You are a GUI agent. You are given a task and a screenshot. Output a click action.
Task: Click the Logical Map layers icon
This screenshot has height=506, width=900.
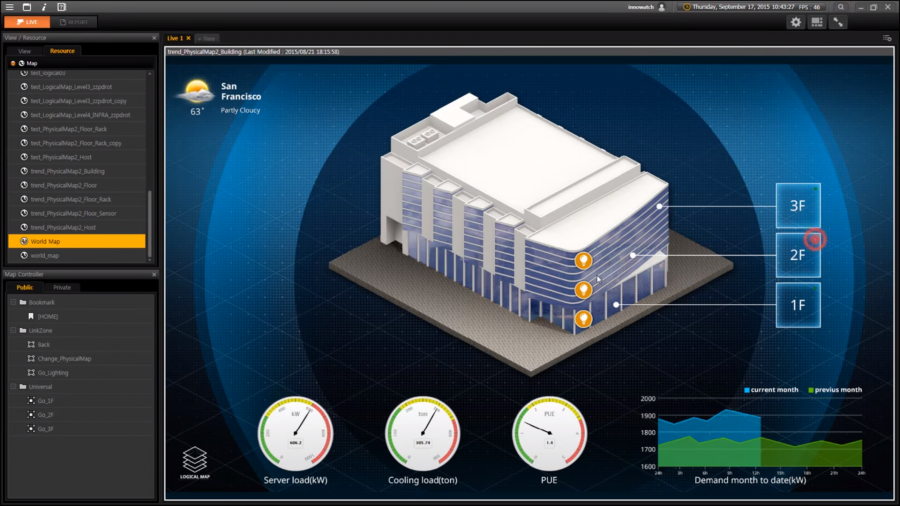pos(195,462)
